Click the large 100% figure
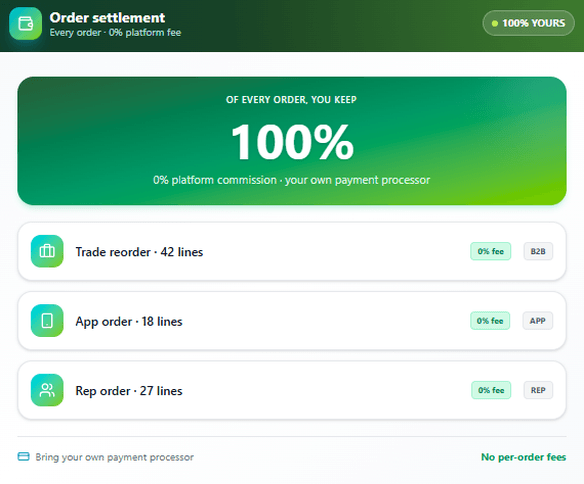This screenshot has height=484, width=584. 292,142
